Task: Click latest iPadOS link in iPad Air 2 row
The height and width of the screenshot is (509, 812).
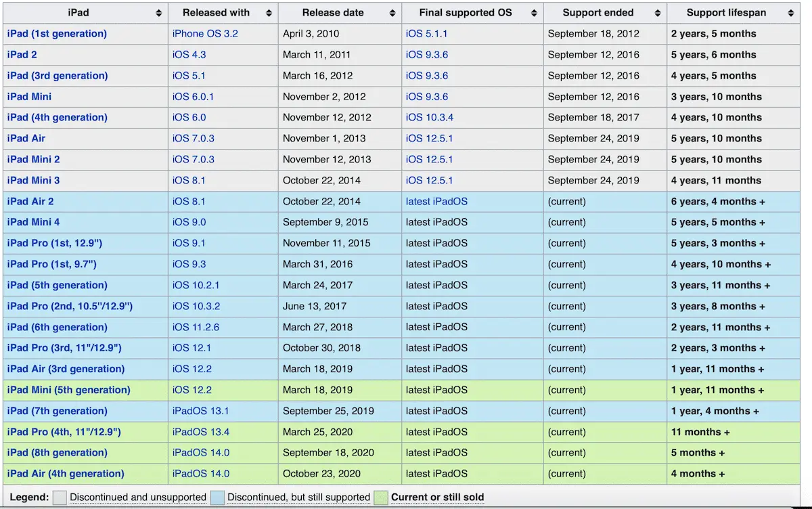Action: tap(436, 201)
